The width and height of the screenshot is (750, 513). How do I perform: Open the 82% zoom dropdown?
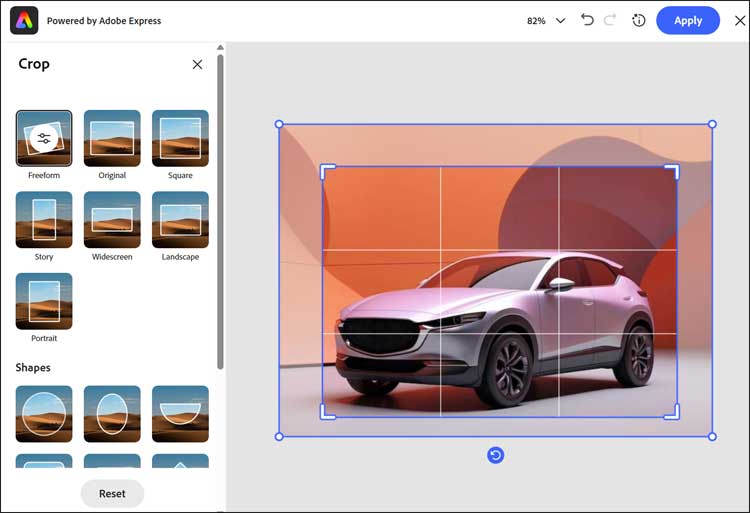click(561, 21)
